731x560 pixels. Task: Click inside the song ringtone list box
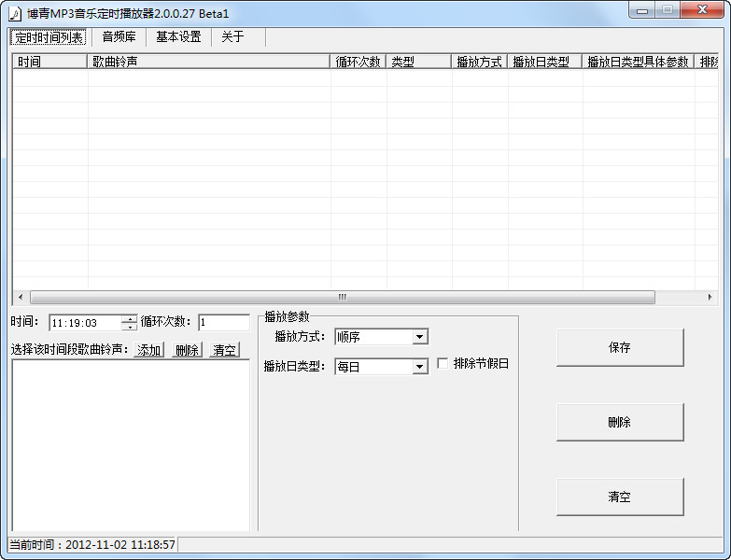(131, 445)
